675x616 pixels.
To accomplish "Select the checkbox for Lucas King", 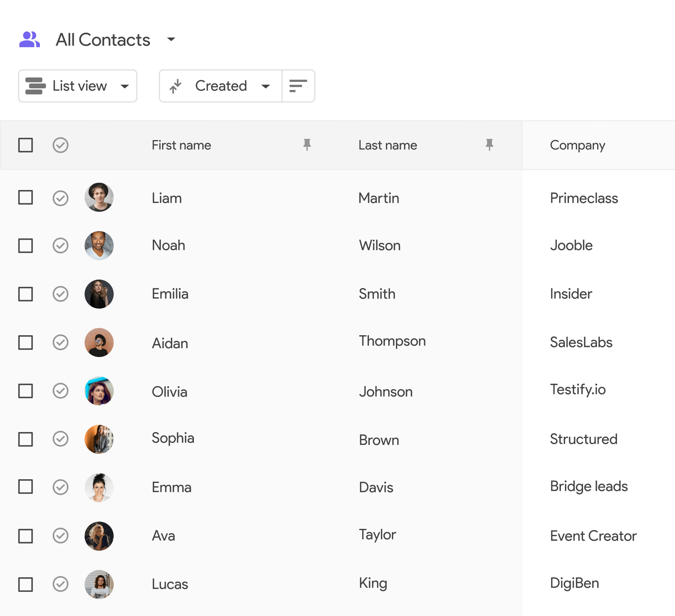I will click(x=25, y=584).
